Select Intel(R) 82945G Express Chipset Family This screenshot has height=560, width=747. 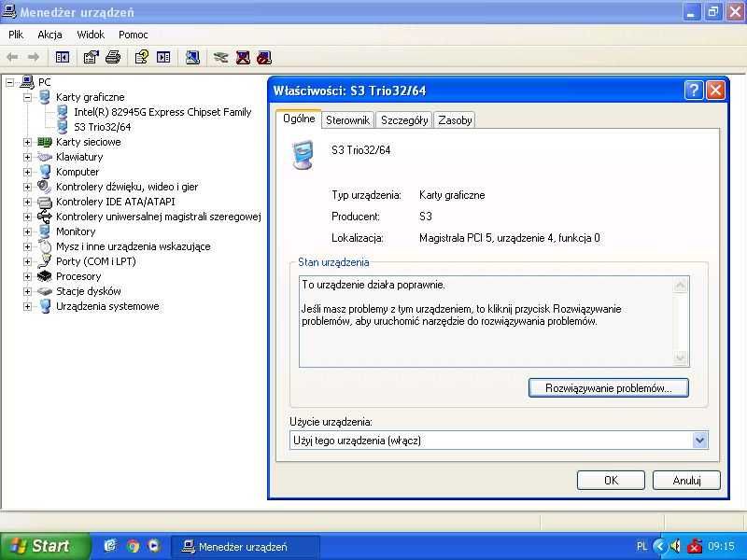(x=162, y=112)
